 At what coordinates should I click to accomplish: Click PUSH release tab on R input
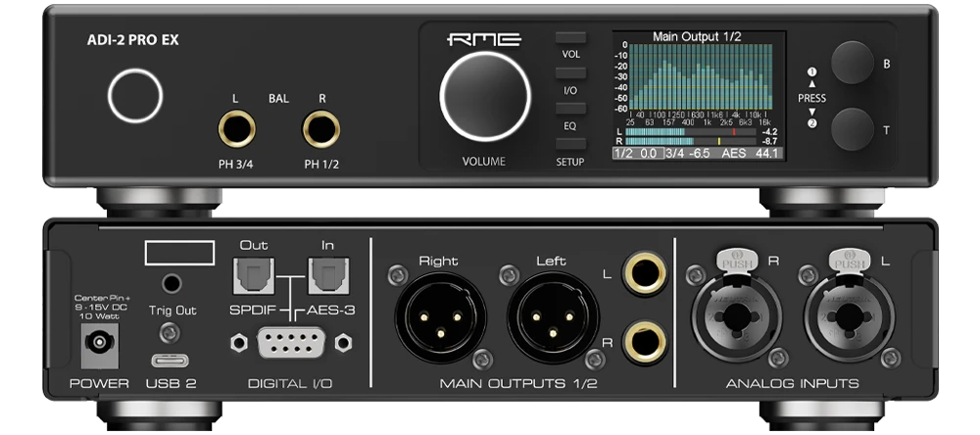tap(738, 260)
